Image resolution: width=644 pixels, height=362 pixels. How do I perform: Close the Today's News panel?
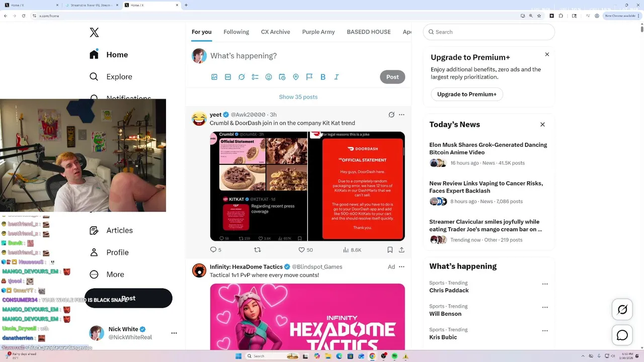pyautogui.click(x=542, y=124)
